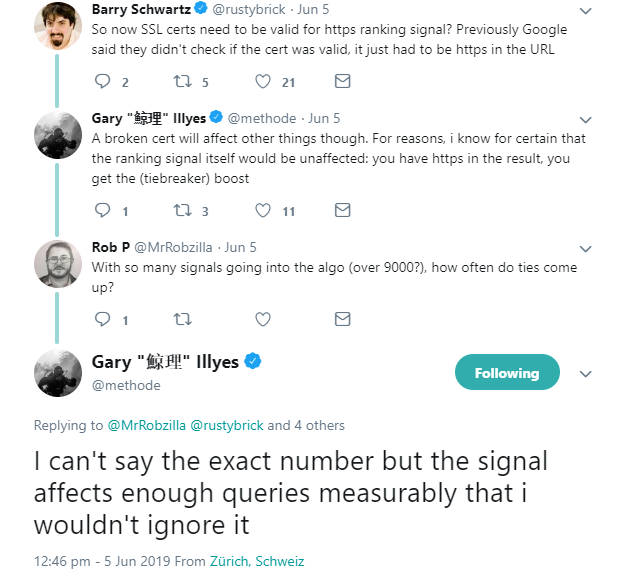Retweet Gary's broken cert tweet

click(183, 211)
